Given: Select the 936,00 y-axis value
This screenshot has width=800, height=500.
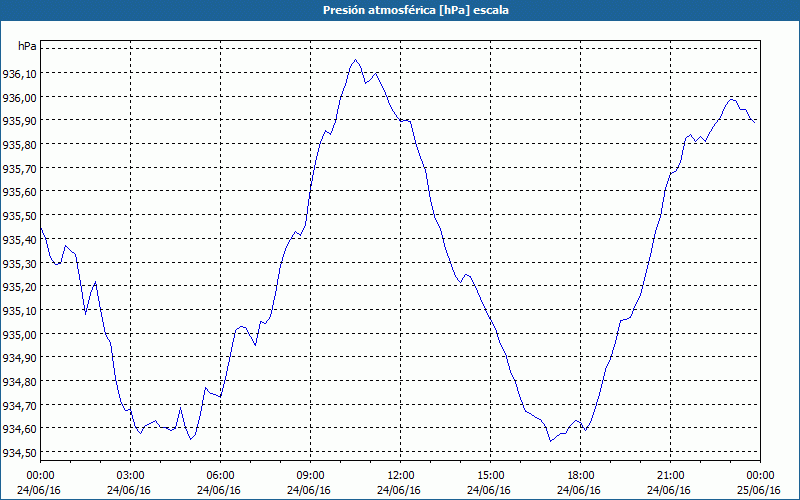Looking at the screenshot, I should (x=19, y=97).
